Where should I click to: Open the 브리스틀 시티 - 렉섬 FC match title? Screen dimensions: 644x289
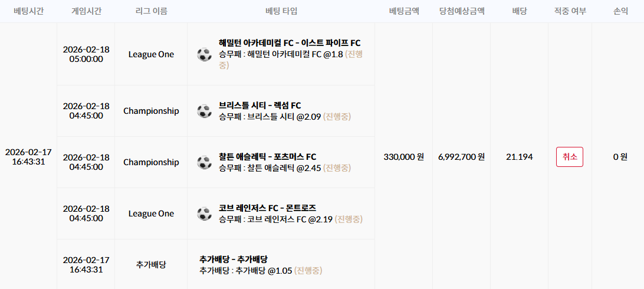pyautogui.click(x=260, y=106)
